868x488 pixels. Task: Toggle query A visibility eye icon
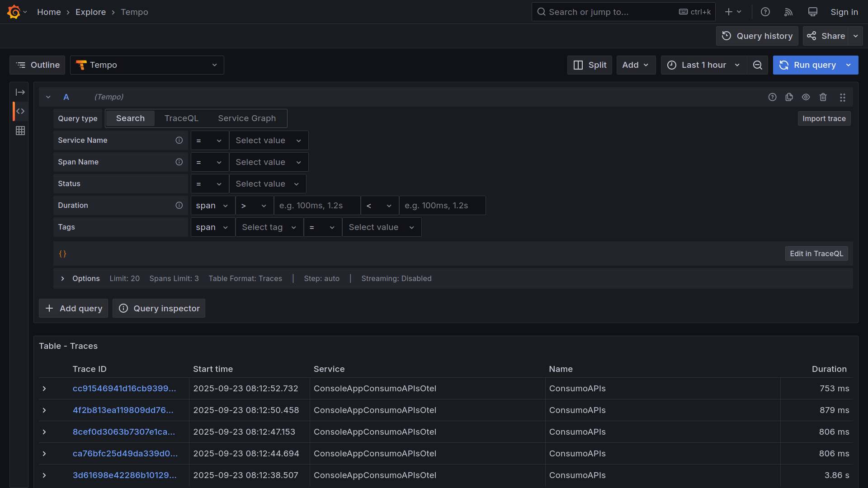(806, 97)
